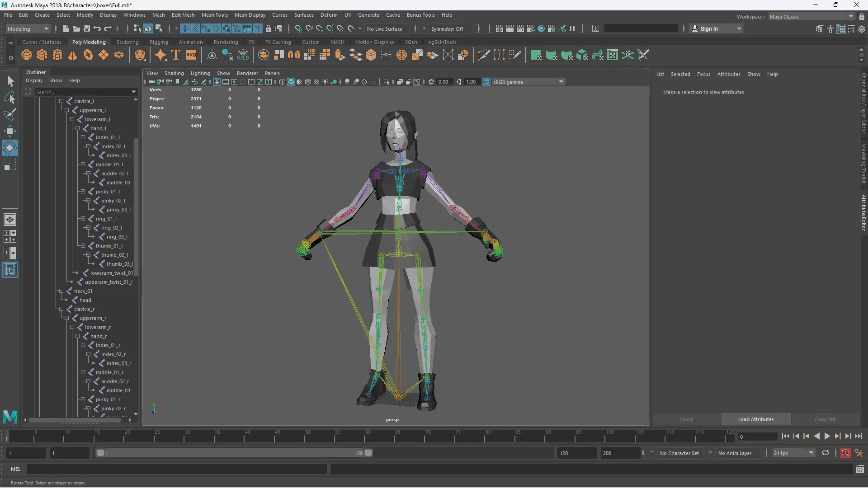This screenshot has width=868, height=488.
Task: Click Load Attributes button
Action: coord(755,419)
